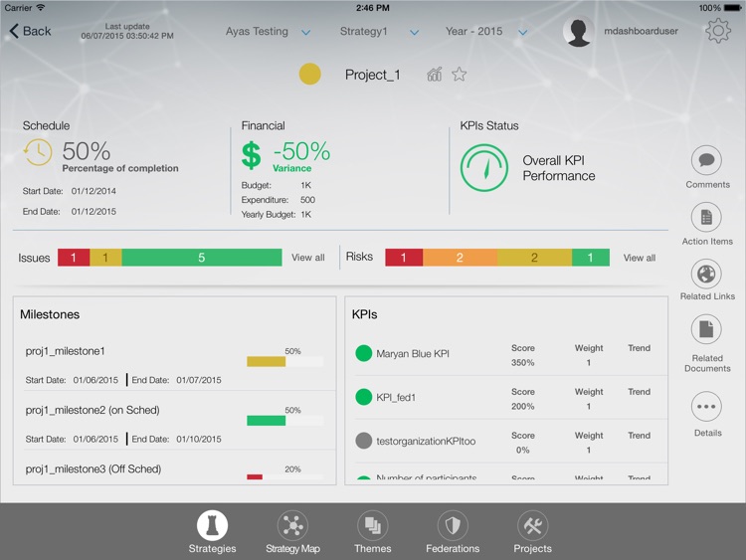The width and height of the screenshot is (746, 560).
Task: Click the Overall KPI Performance gauge icon
Action: tap(484, 168)
